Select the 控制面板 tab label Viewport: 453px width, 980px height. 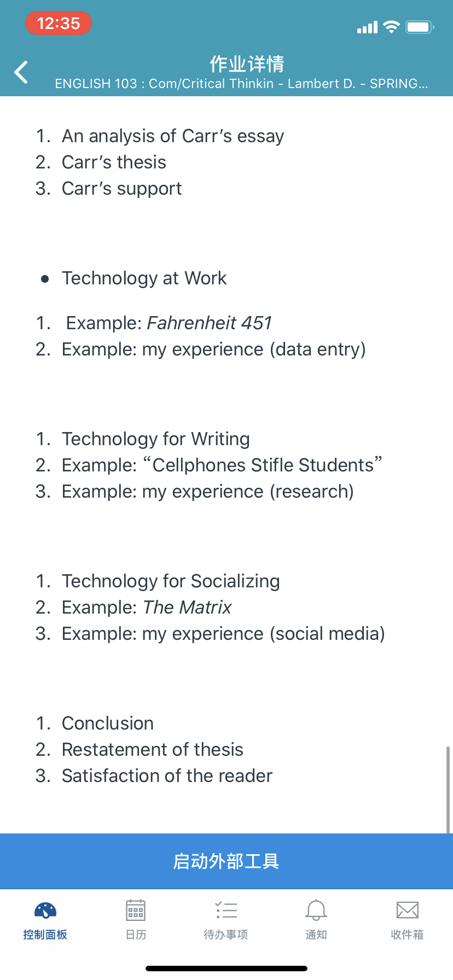coord(45,935)
